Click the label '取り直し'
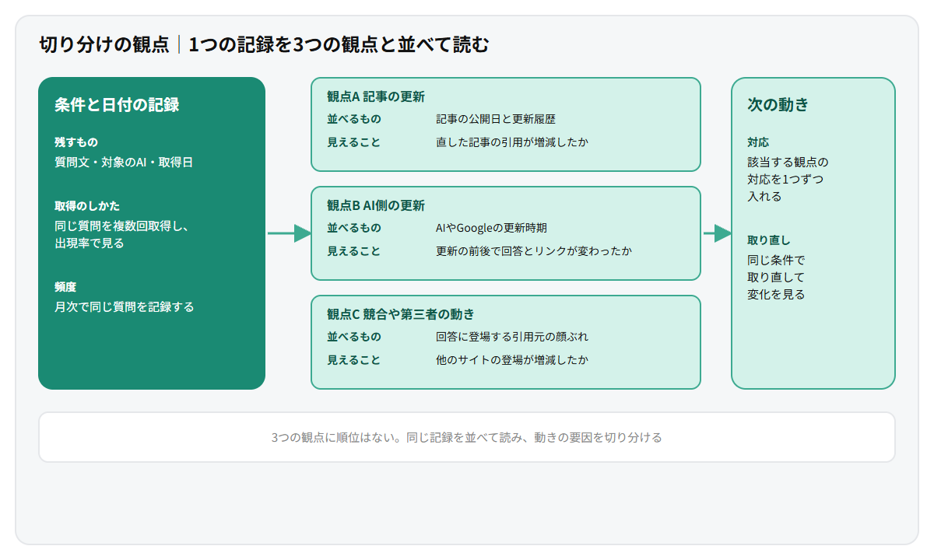This screenshot has height=560, width=934. pos(769,240)
